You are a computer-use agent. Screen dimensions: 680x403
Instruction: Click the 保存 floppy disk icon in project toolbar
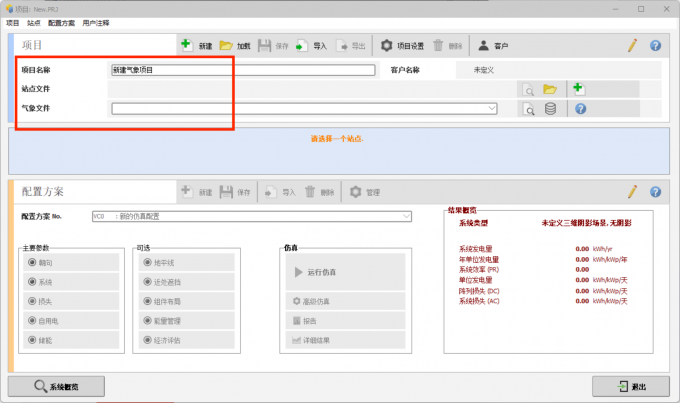click(264, 45)
